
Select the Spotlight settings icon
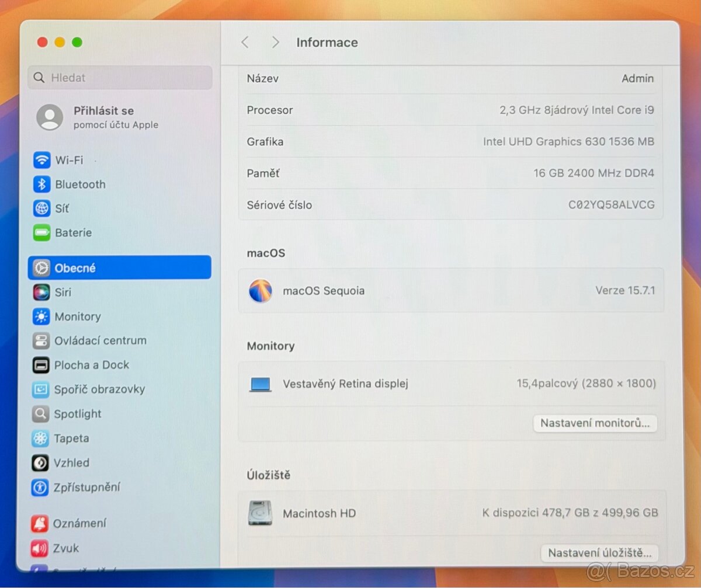tap(41, 414)
